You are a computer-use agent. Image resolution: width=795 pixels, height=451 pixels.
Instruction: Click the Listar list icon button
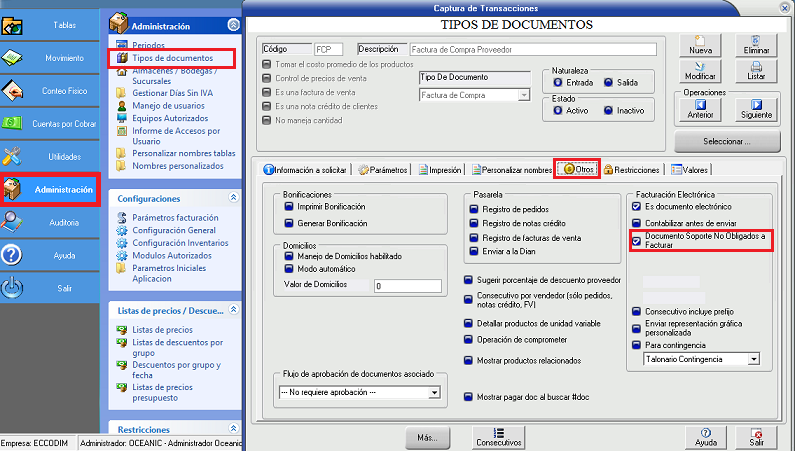[757, 70]
